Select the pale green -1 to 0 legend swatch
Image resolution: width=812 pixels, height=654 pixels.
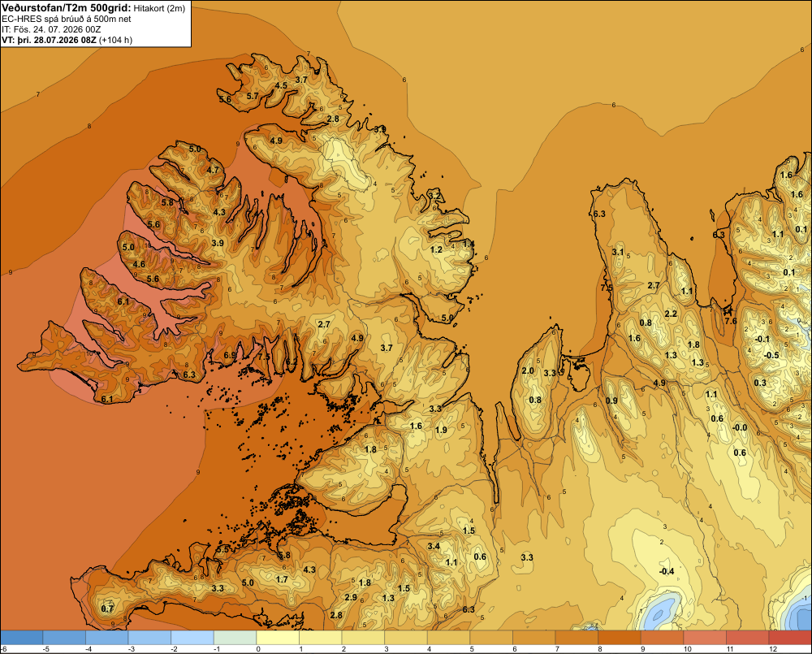point(235,638)
